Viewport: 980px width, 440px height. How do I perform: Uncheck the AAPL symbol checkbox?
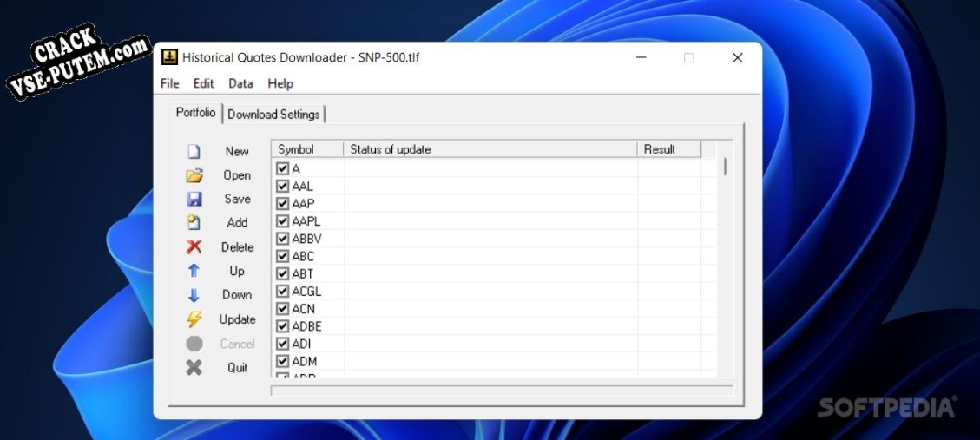(x=282, y=221)
